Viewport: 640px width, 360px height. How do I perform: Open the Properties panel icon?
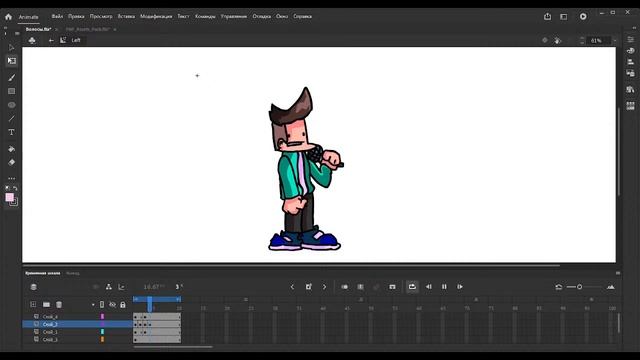tap(631, 39)
